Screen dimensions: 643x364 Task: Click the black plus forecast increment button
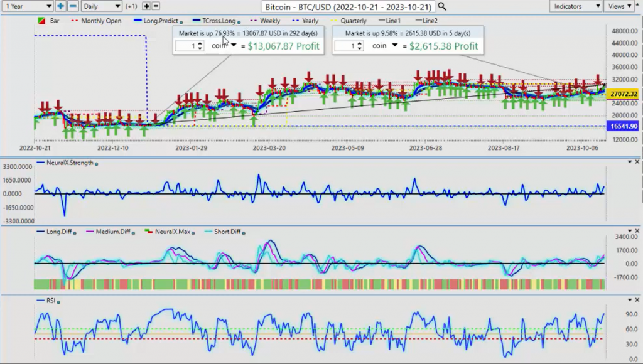[146, 6]
